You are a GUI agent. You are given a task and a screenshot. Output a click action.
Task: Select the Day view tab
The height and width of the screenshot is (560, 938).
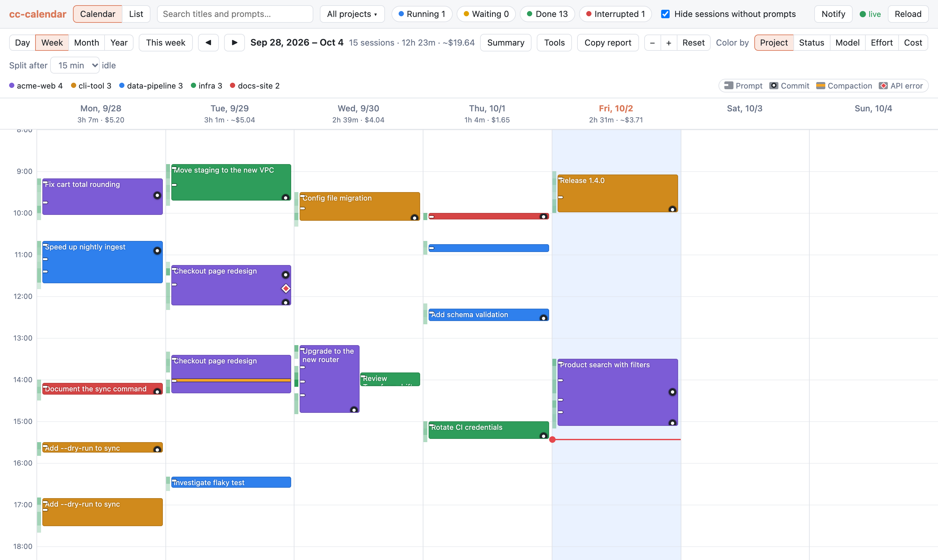(x=22, y=43)
